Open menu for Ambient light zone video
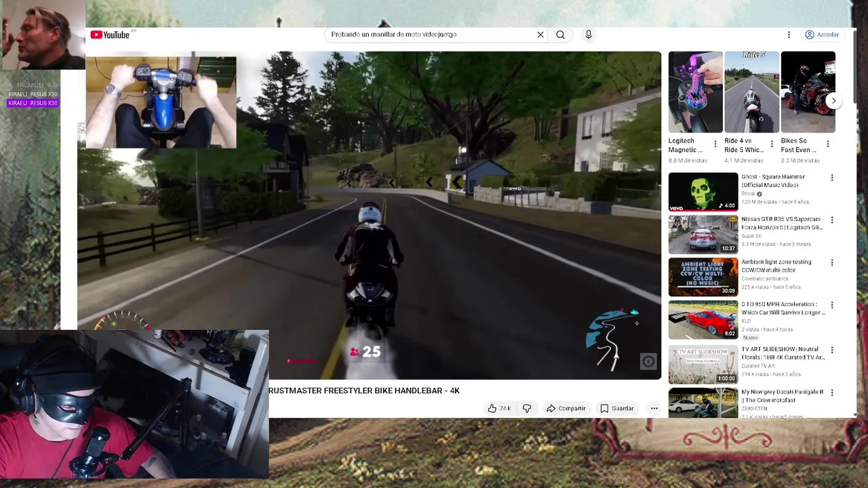This screenshot has width=868, height=488. 832,263
